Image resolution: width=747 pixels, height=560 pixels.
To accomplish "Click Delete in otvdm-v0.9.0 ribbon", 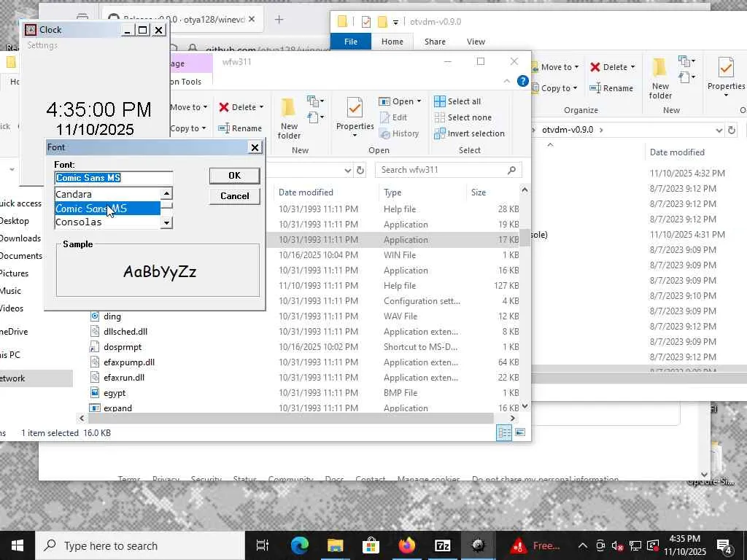I will coord(612,67).
